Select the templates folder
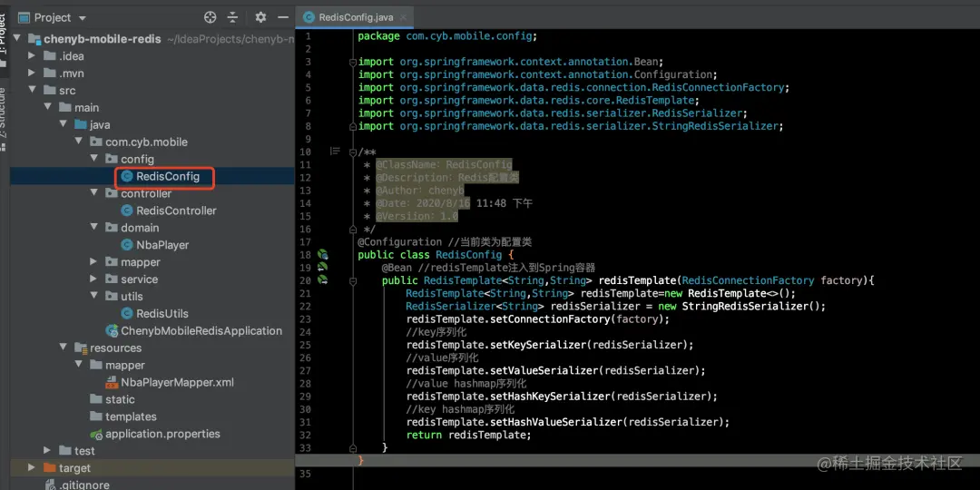The width and height of the screenshot is (980, 490). pos(131,416)
